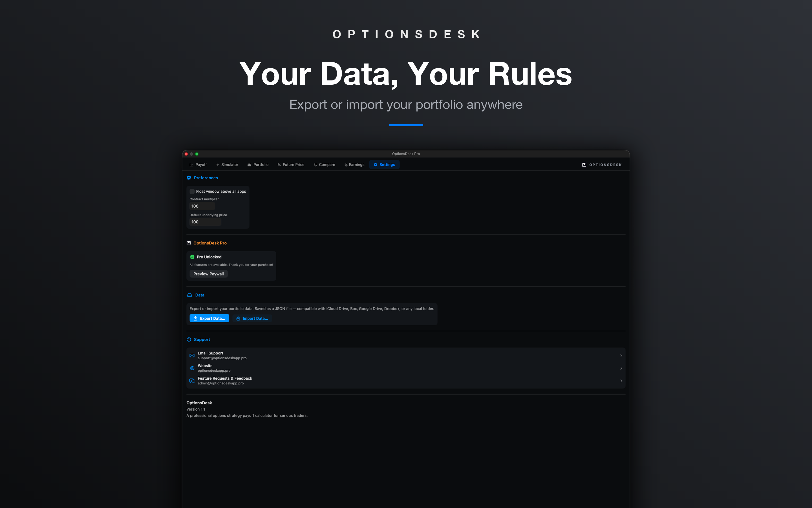Image resolution: width=812 pixels, height=508 pixels.
Task: Click the Email Support envelope icon
Action: [x=192, y=356]
